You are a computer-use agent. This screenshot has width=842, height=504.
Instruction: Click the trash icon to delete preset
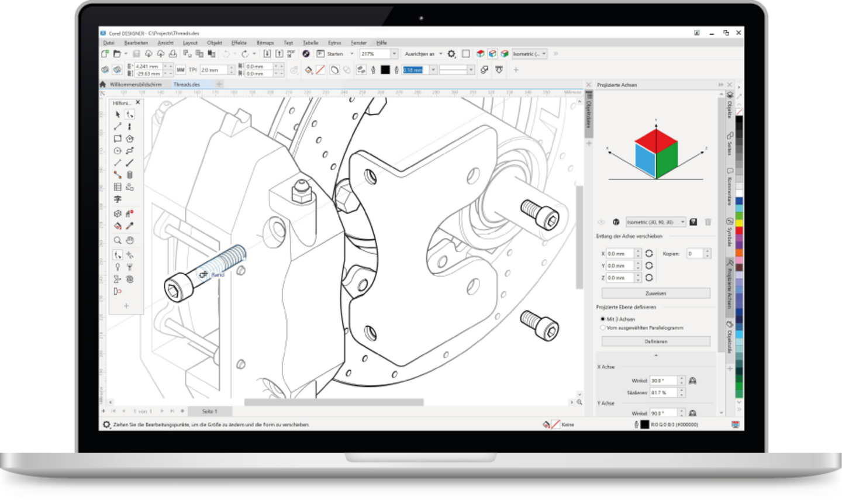[708, 222]
